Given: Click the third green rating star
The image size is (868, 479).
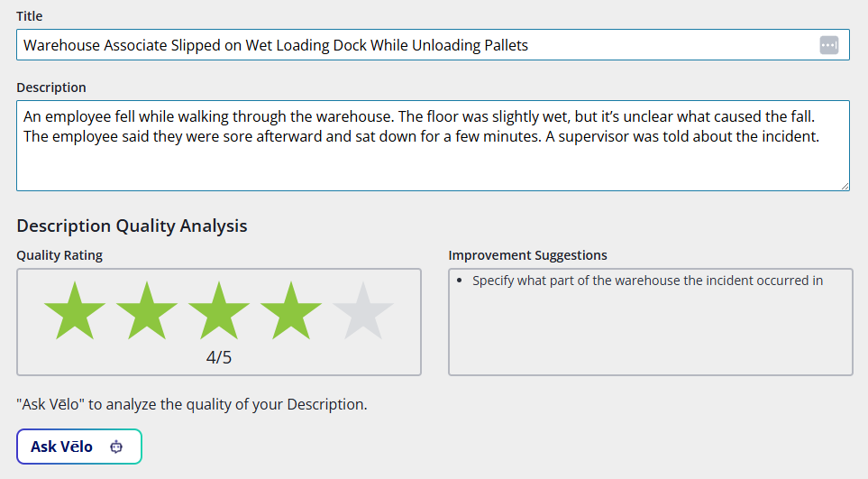Looking at the screenshot, I should [219, 311].
